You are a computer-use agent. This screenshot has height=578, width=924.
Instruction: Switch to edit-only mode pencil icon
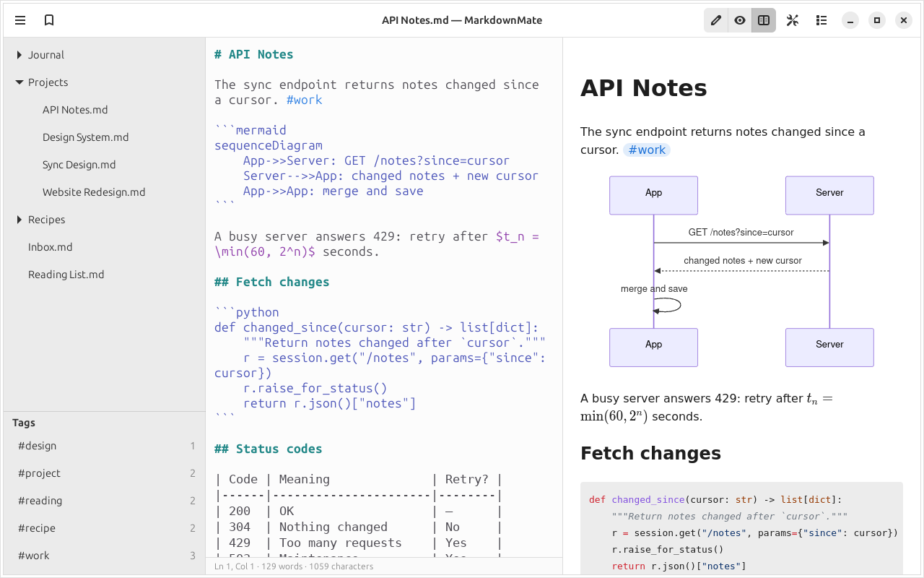[x=716, y=20]
